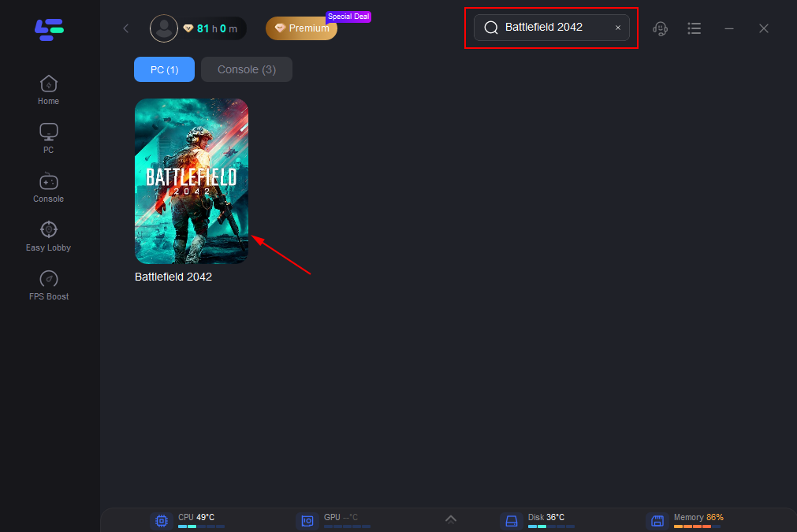Screen dimensions: 797x532
Task: Open the Console section in sidebar
Action: (48, 188)
